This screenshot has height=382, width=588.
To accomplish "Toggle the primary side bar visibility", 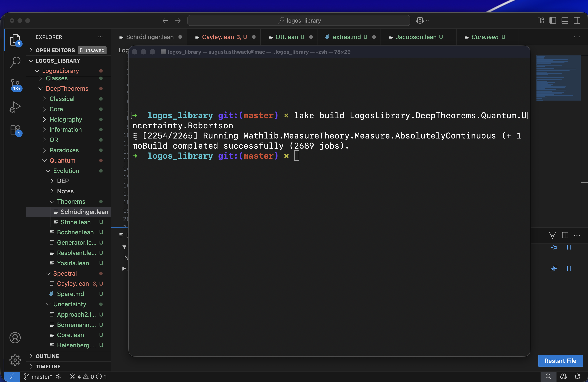I will coord(552,20).
